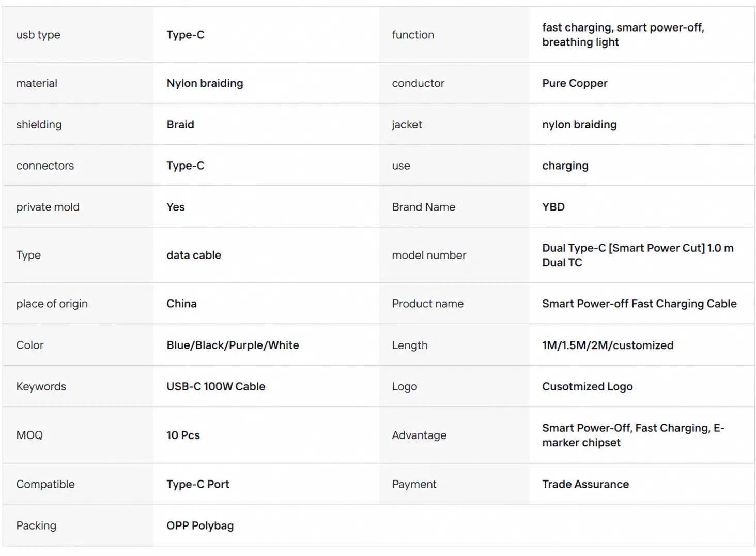Select the 'data cable' type value
Viewport: 756px width, 556px height.
pyautogui.click(x=194, y=256)
